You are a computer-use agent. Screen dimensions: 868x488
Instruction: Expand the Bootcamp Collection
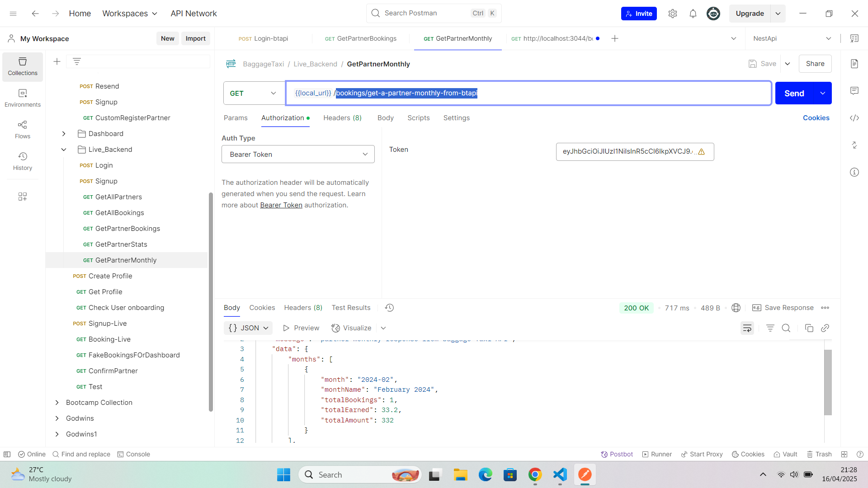click(57, 403)
